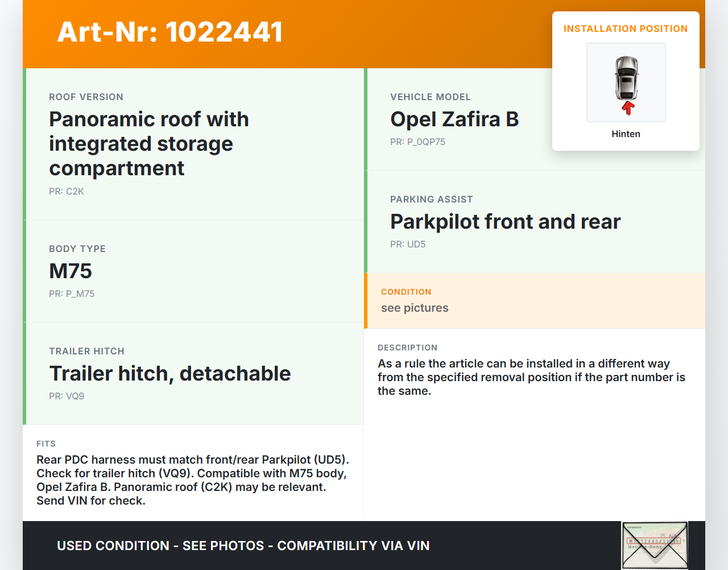728x570 pixels.
Task: Click the 'Panoramic roof with integrated storage compartment' value
Action: [x=149, y=143]
